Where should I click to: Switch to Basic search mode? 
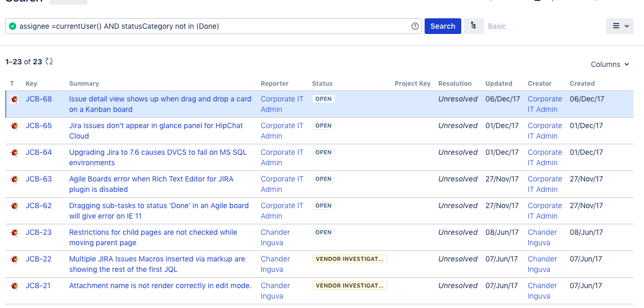point(496,26)
